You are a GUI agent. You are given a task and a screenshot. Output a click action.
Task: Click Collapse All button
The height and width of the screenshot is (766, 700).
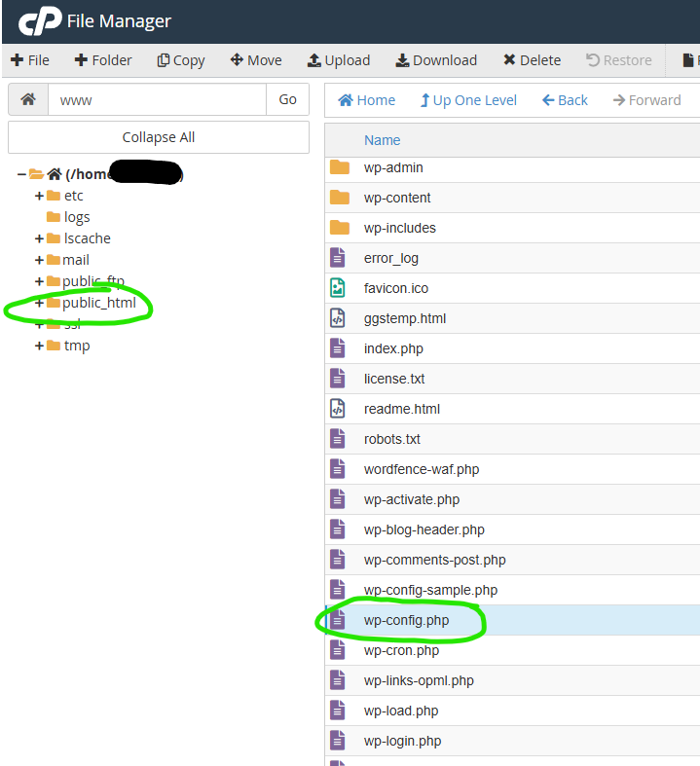pos(159,137)
